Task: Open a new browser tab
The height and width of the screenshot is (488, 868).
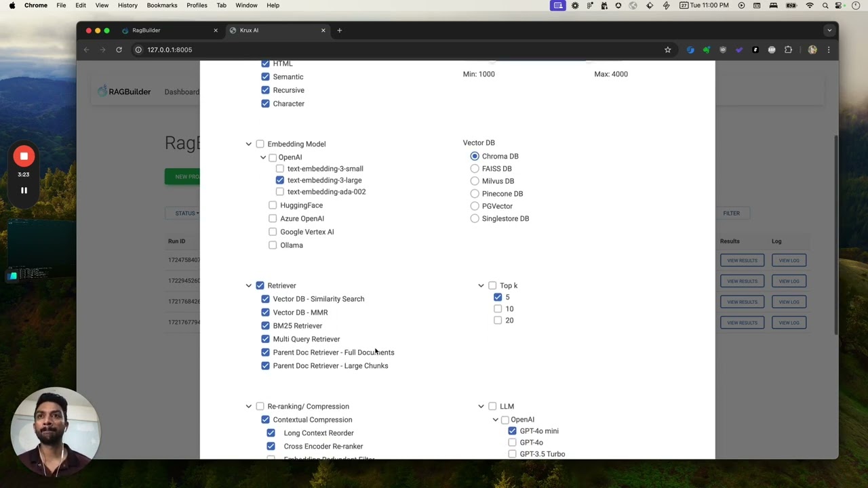Action: pyautogui.click(x=340, y=30)
